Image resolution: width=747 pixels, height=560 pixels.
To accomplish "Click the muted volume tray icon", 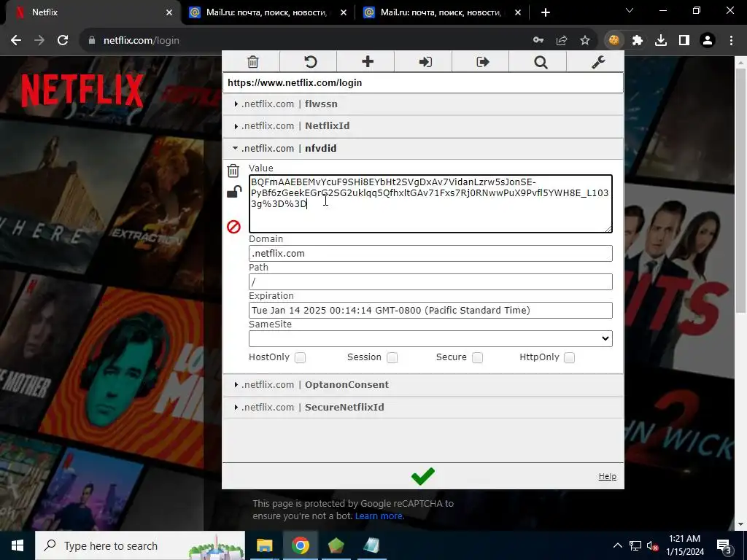I will point(653,546).
